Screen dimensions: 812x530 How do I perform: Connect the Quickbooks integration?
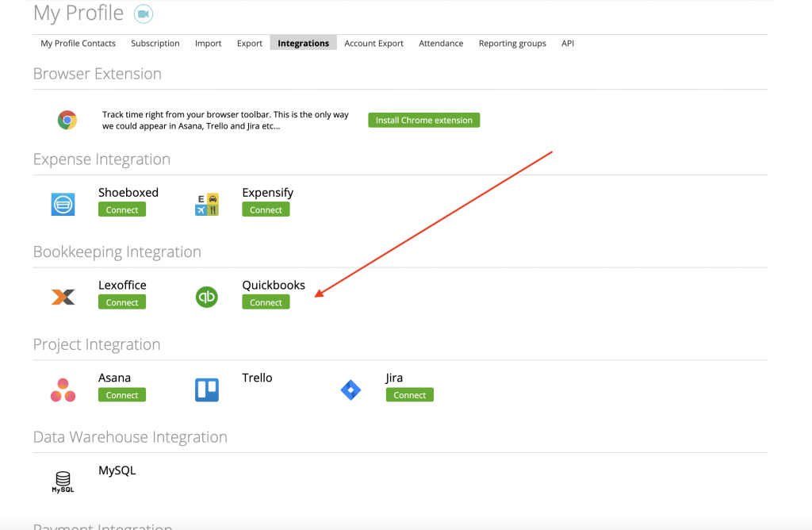tap(266, 302)
